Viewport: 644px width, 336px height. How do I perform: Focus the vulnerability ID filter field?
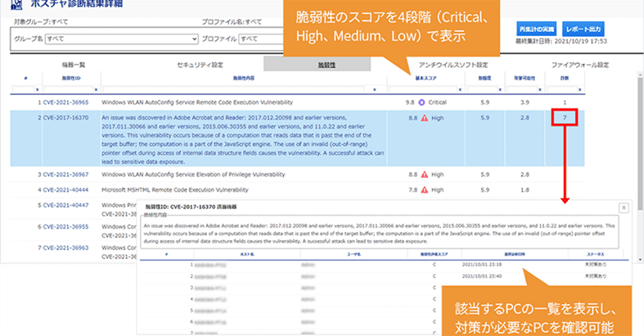click(x=69, y=89)
